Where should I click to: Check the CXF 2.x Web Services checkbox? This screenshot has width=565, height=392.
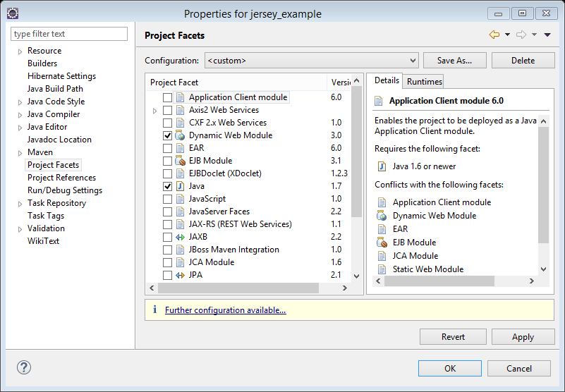click(167, 123)
